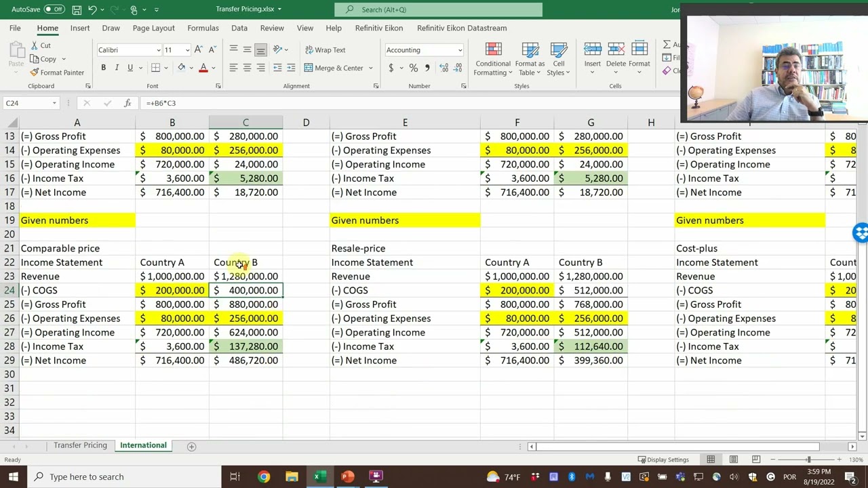This screenshot has height=488, width=868.
Task: Click the Decrease Indent icon
Action: tap(277, 68)
